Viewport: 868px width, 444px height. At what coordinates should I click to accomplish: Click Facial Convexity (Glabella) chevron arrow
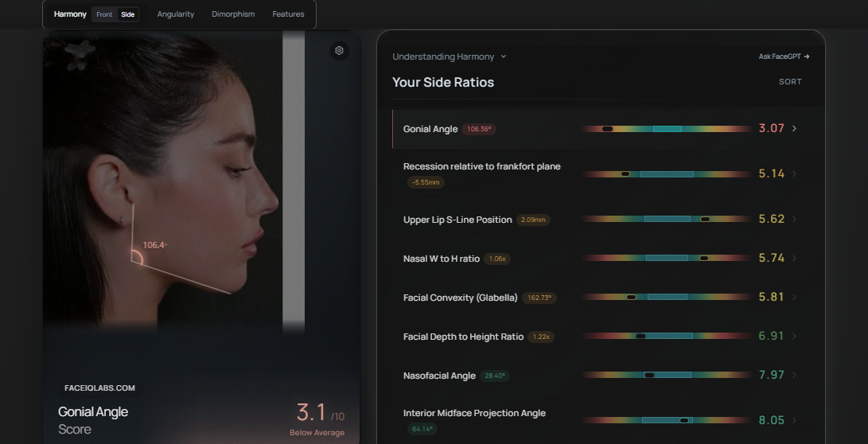pos(794,297)
